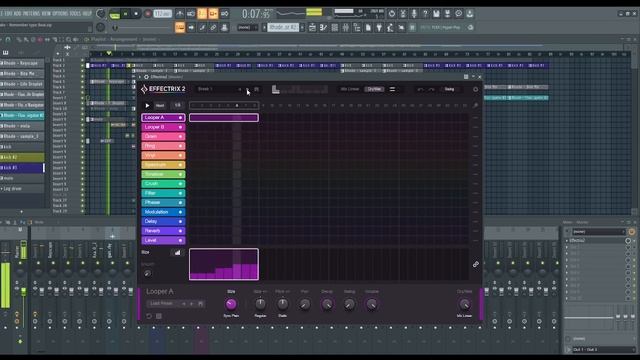Open the FL Studio pattern selector
Screen dimensions: 640x360
pyautogui.click(x=283, y=27)
